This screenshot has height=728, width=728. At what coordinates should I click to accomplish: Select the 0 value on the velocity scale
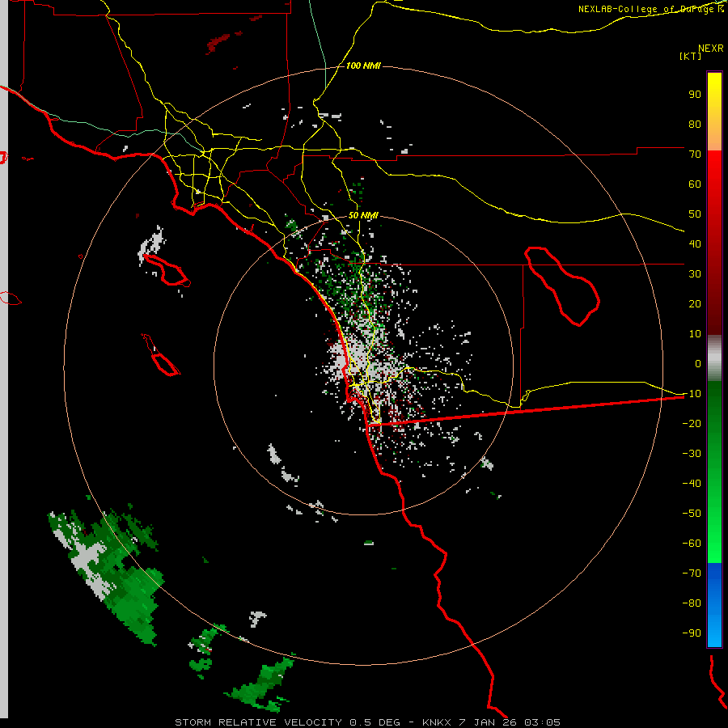[x=698, y=364]
